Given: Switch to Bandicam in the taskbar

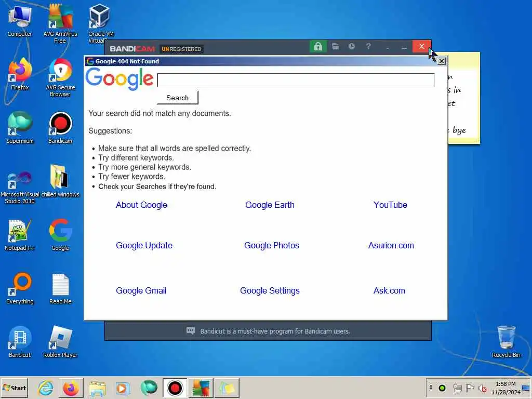Looking at the screenshot, I should point(175,388).
